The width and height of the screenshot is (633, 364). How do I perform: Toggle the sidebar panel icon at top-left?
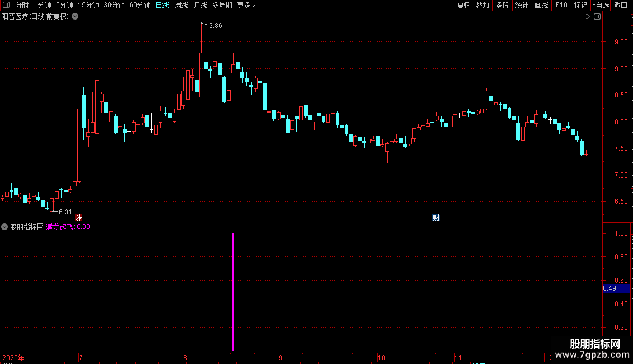pos(6,5)
